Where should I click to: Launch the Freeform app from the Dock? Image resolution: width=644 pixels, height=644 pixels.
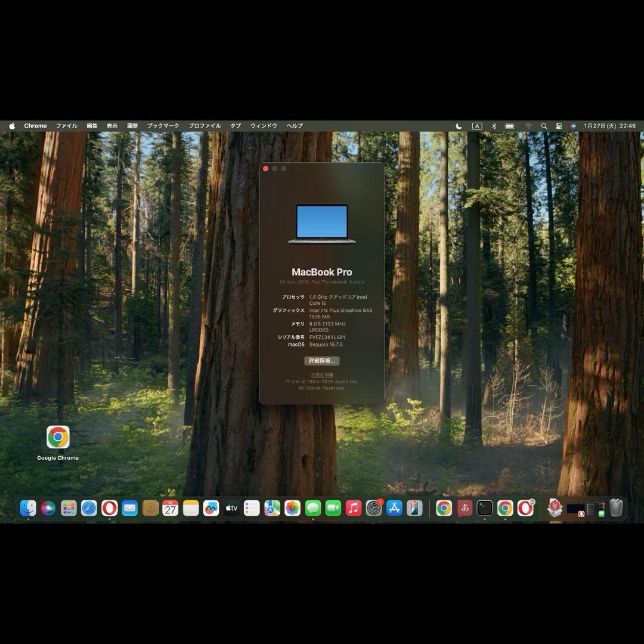point(210,508)
